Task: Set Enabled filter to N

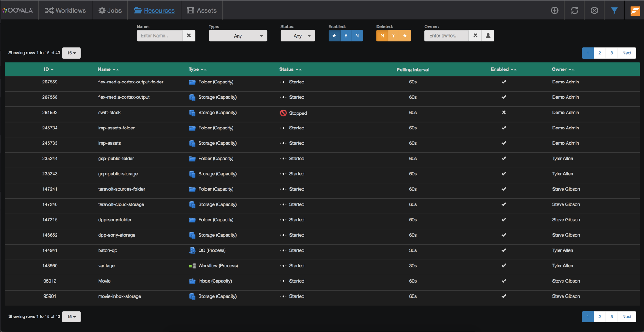Action: coord(357,36)
